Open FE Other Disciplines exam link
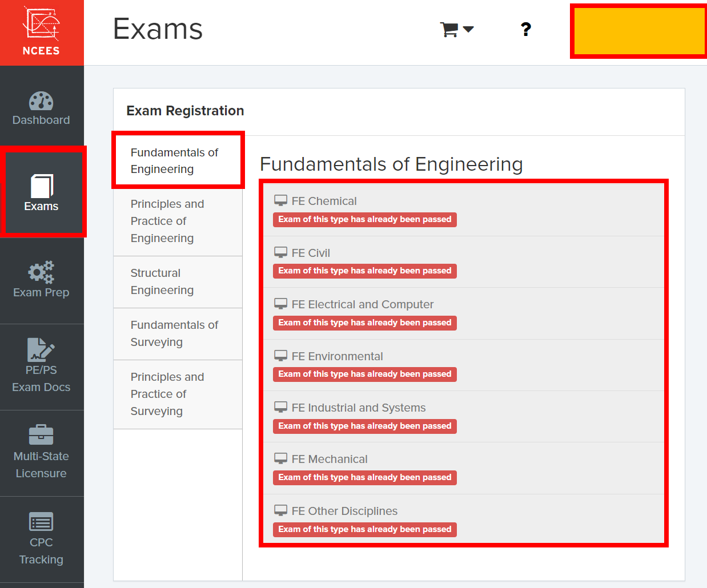Screen dimensions: 707x588 click(x=344, y=511)
